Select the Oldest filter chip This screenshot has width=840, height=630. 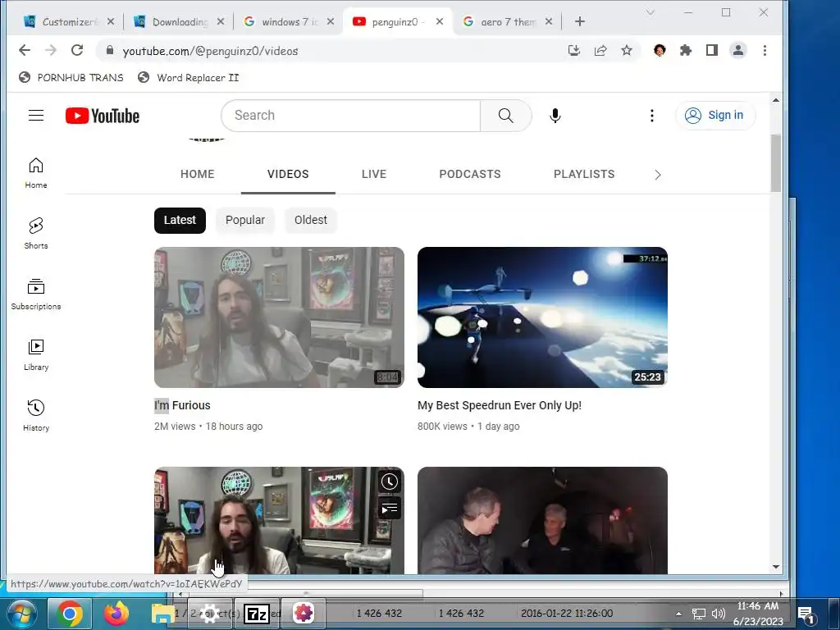(311, 220)
